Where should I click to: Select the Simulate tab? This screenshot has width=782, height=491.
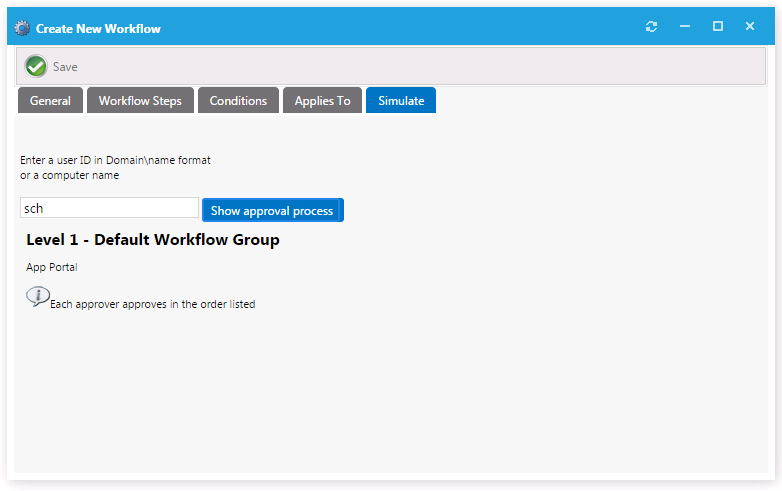click(x=401, y=101)
